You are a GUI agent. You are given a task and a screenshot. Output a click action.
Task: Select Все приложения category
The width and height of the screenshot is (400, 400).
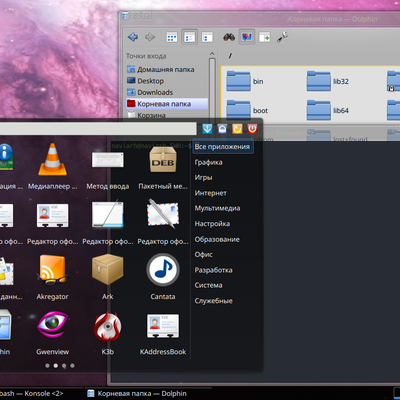[x=222, y=147]
